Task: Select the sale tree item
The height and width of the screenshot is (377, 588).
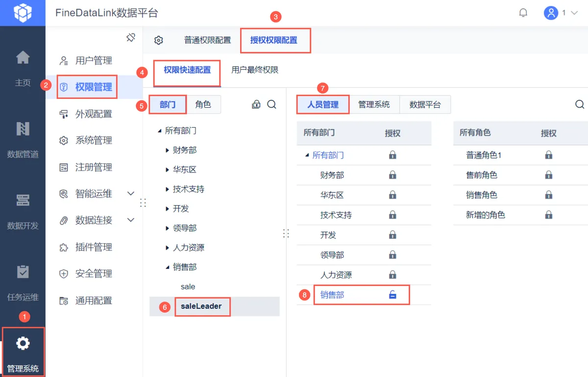Action: click(188, 286)
